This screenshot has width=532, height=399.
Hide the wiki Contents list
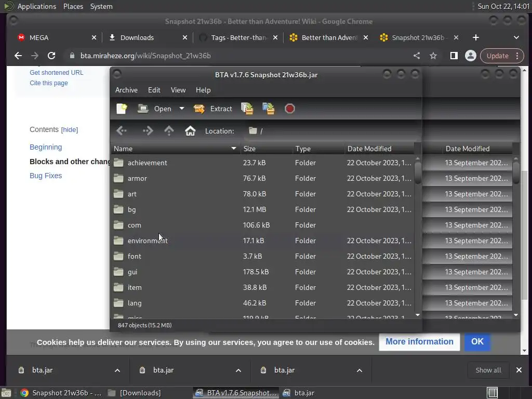pyautogui.click(x=70, y=129)
